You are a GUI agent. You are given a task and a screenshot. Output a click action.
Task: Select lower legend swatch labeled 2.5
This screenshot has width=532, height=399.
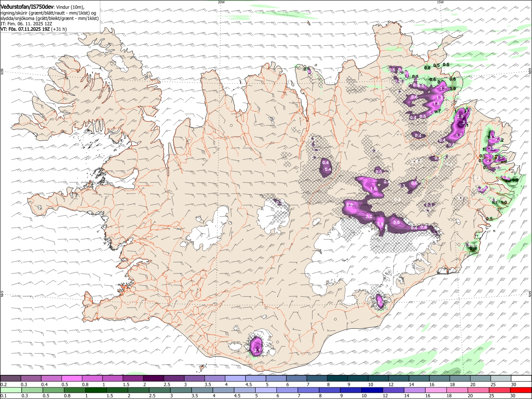click(x=159, y=390)
